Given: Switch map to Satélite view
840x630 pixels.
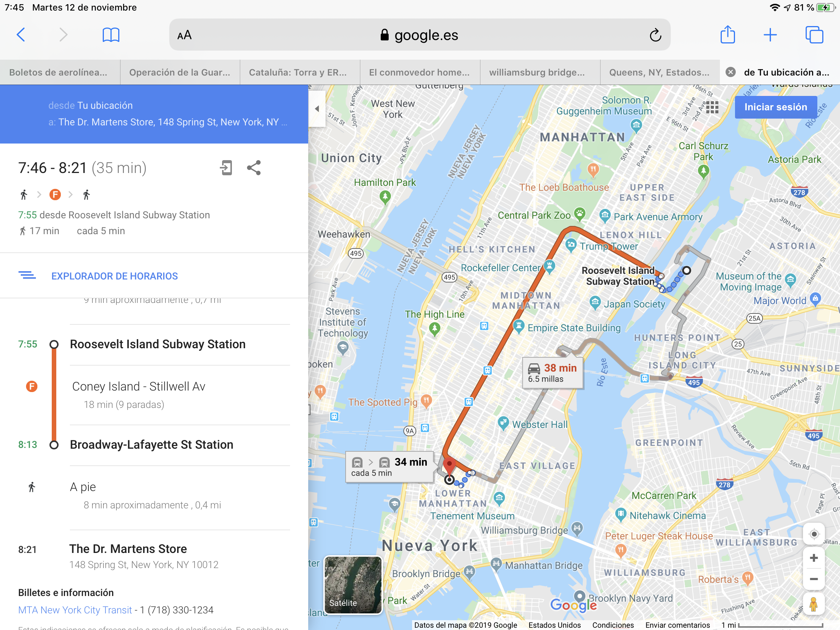Looking at the screenshot, I should pos(353,585).
